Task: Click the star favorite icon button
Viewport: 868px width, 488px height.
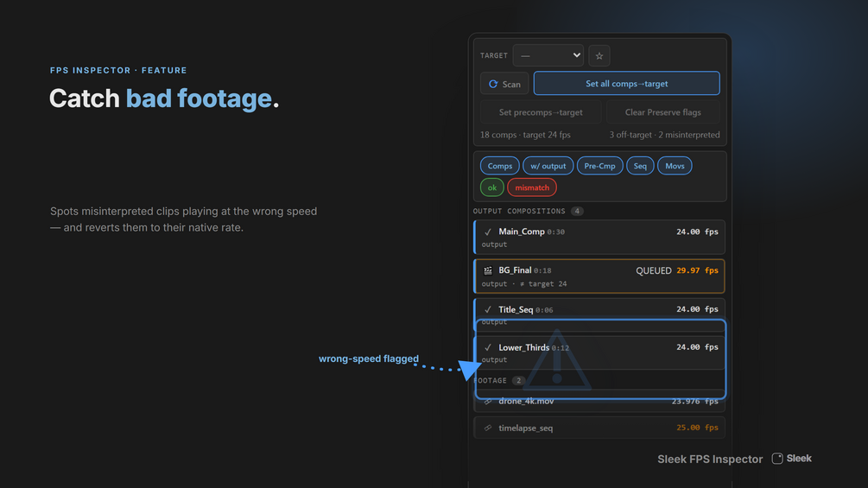Action: point(599,55)
